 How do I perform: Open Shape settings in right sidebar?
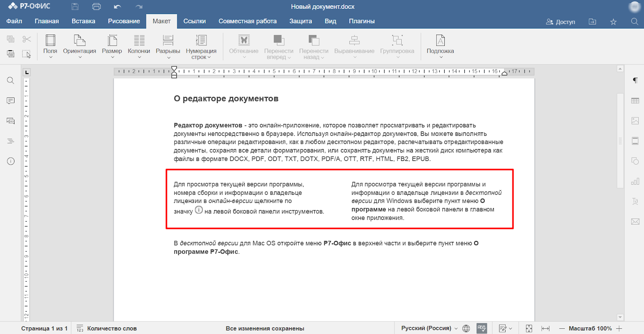click(x=635, y=161)
